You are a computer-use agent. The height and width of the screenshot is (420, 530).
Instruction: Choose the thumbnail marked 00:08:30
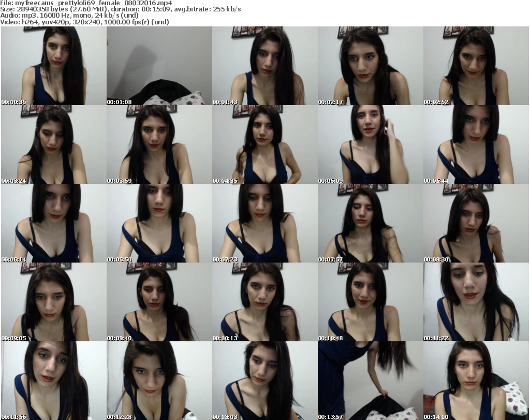coord(476,223)
